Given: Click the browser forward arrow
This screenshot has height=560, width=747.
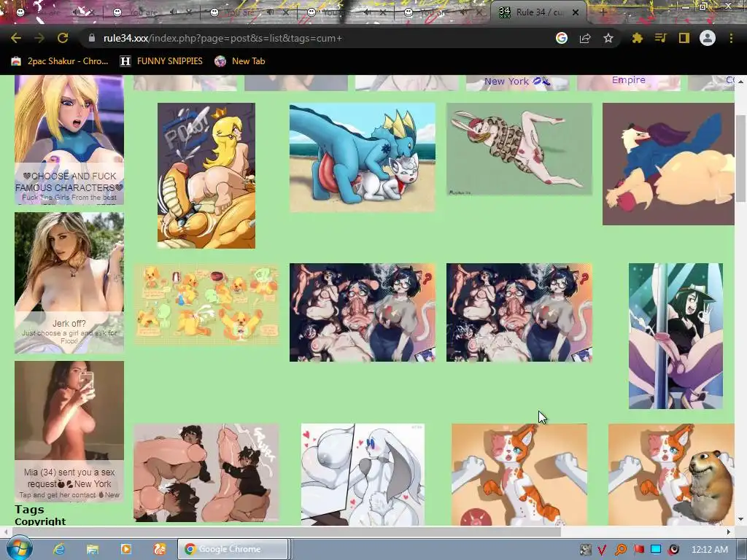Looking at the screenshot, I should click(x=39, y=38).
